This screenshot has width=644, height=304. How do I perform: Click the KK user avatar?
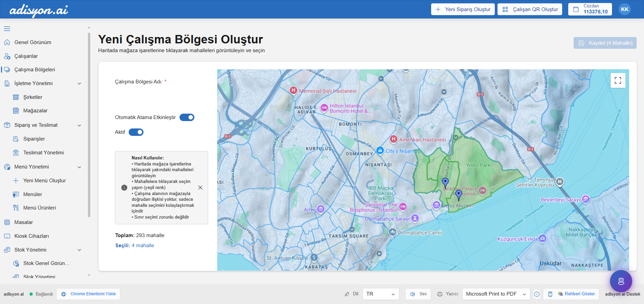point(624,9)
